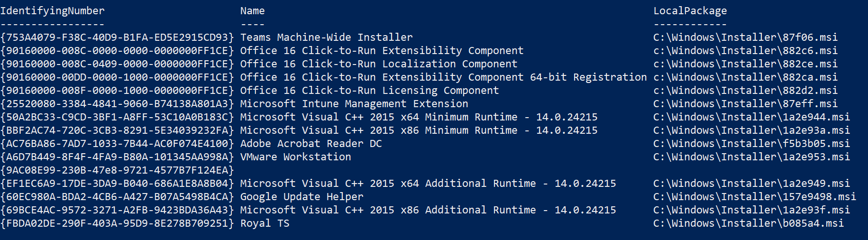Click GUID starting with 9AC08E99

point(117,170)
